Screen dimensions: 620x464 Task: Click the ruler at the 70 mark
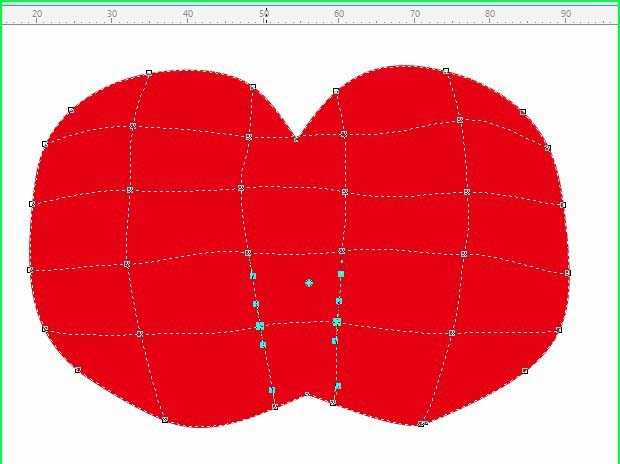coord(415,14)
